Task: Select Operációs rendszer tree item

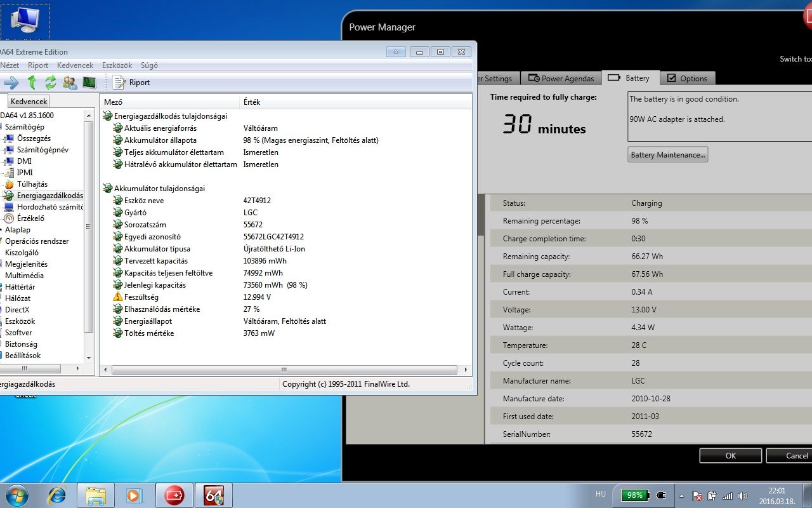Action: click(37, 241)
